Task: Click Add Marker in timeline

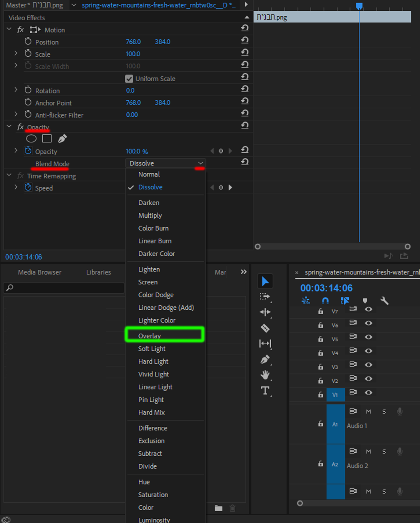Action: (365, 301)
